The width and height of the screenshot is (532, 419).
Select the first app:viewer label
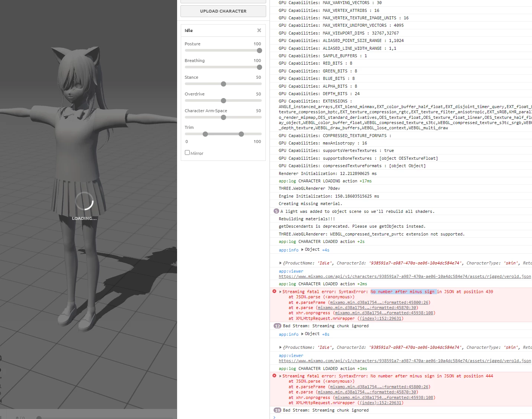coord(291,271)
